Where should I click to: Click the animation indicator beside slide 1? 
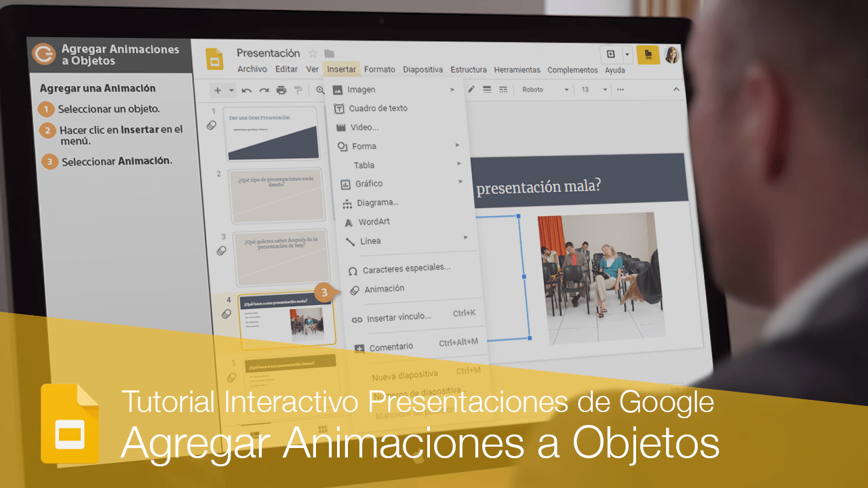pyautogui.click(x=212, y=125)
